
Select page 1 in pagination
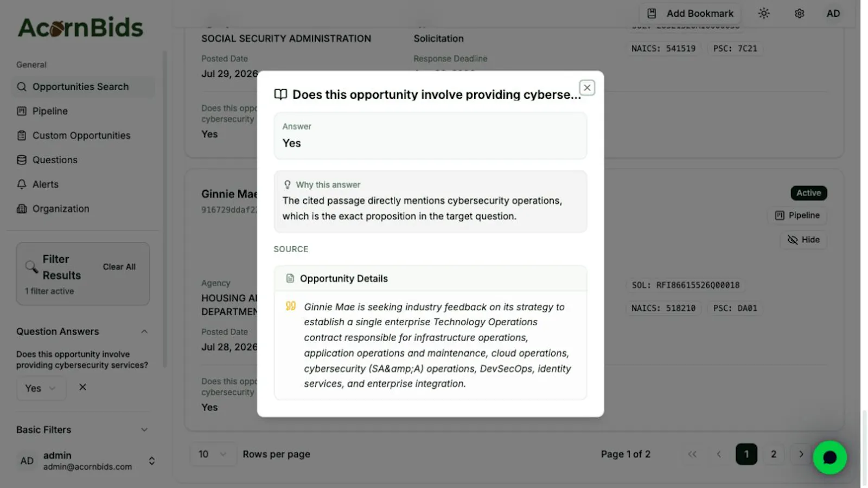[x=746, y=454]
